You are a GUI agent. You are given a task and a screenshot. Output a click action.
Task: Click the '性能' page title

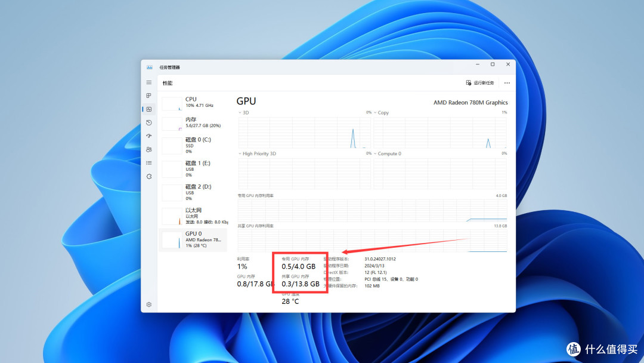click(168, 83)
